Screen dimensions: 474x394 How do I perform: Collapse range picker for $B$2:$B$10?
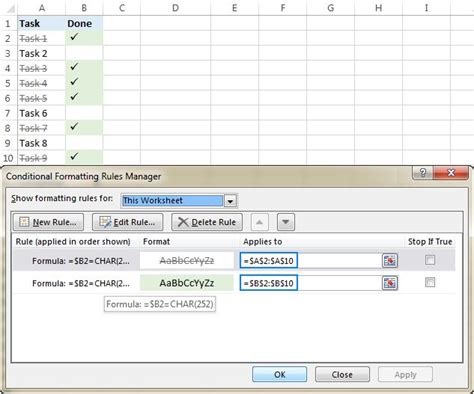[390, 283]
